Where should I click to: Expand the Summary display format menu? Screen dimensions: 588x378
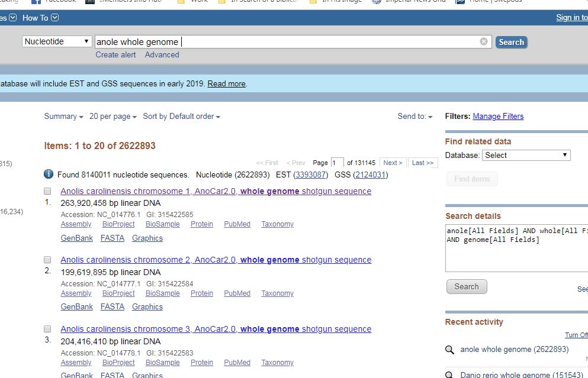(63, 117)
